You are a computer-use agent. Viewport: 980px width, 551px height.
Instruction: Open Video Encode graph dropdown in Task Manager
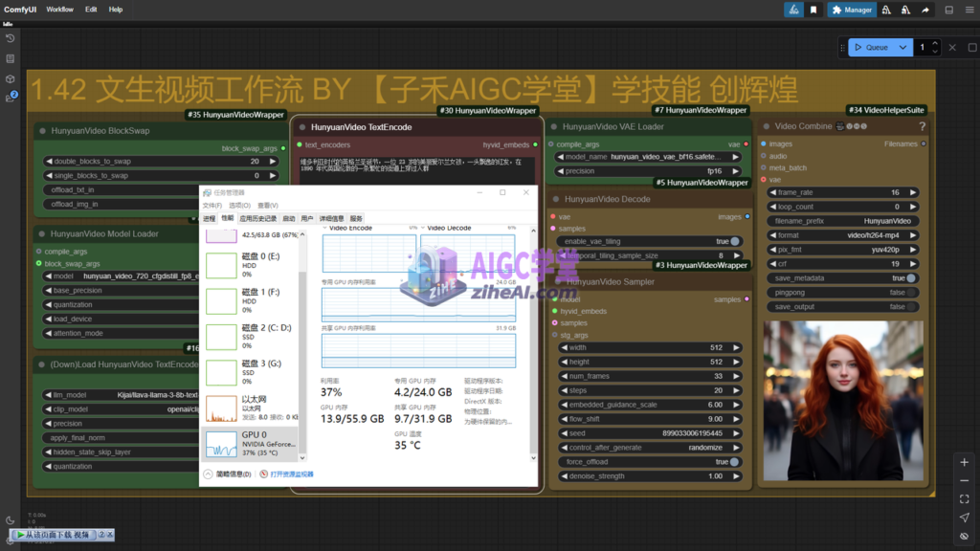(325, 228)
